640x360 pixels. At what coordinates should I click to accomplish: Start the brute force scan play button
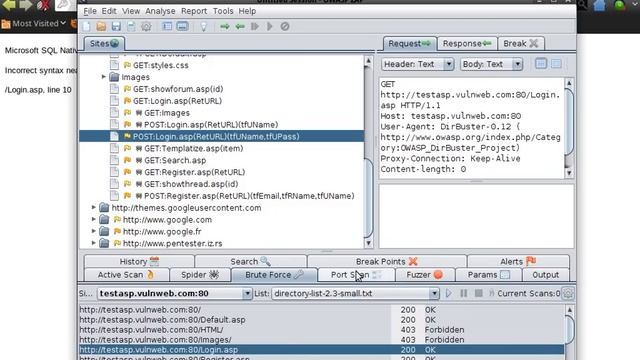(x=449, y=293)
